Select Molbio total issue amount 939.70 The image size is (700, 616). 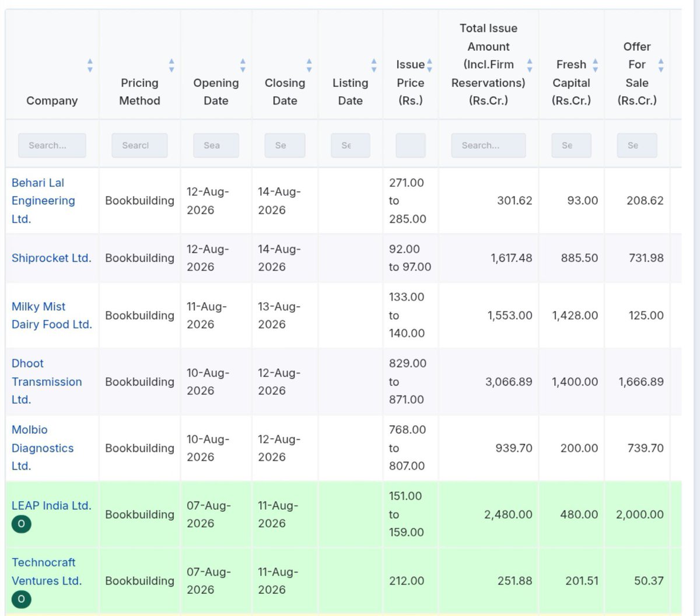coord(514,448)
